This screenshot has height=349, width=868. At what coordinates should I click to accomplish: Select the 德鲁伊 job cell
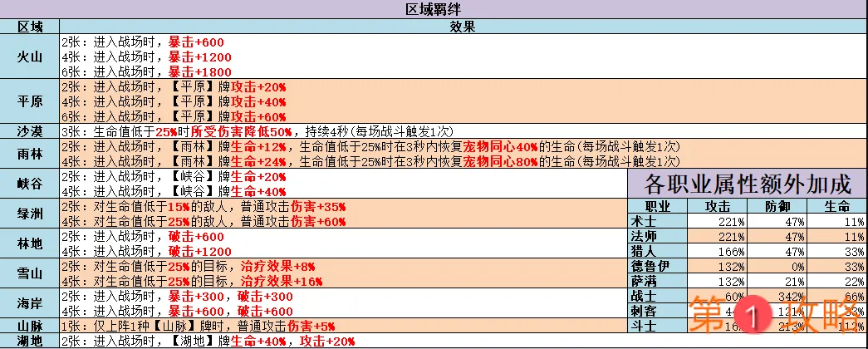658,266
